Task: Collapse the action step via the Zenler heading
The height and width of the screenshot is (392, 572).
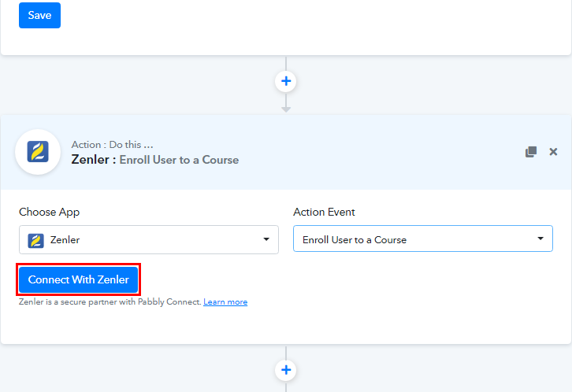Action: [x=90, y=160]
